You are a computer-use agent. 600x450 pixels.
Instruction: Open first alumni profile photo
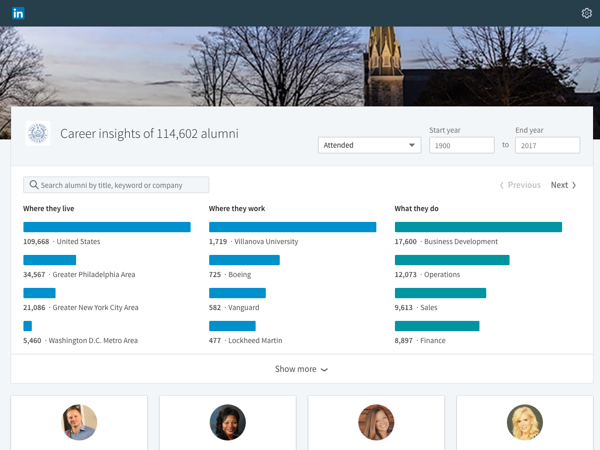point(79,422)
